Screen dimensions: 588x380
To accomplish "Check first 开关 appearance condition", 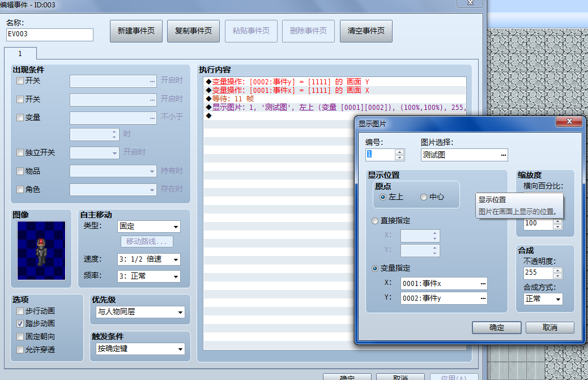I will pyautogui.click(x=20, y=80).
